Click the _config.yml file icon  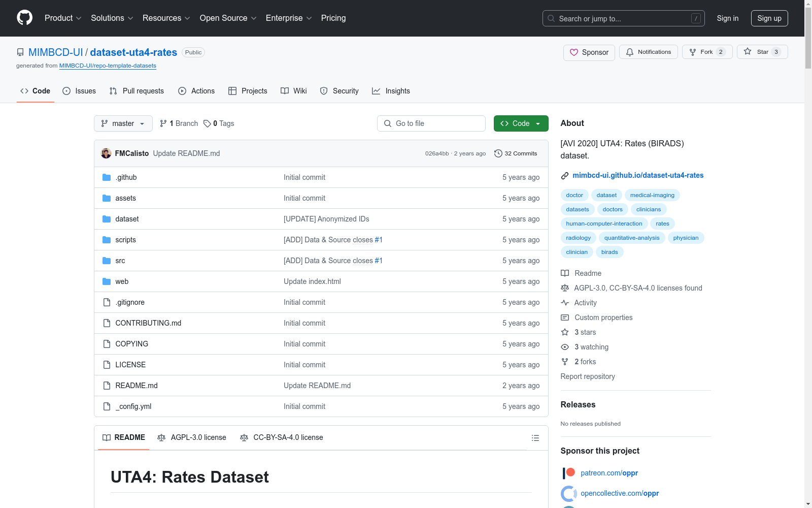(107, 406)
